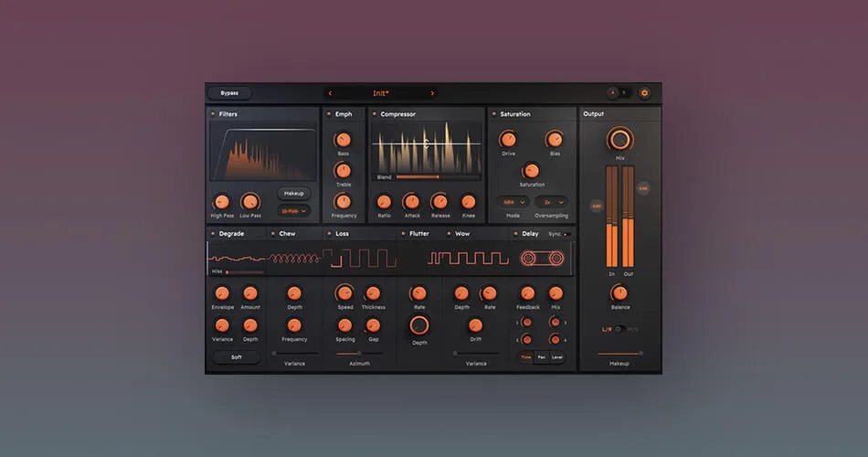The width and height of the screenshot is (868, 457).
Task: Click the Wow Drift knob
Action: (475, 325)
